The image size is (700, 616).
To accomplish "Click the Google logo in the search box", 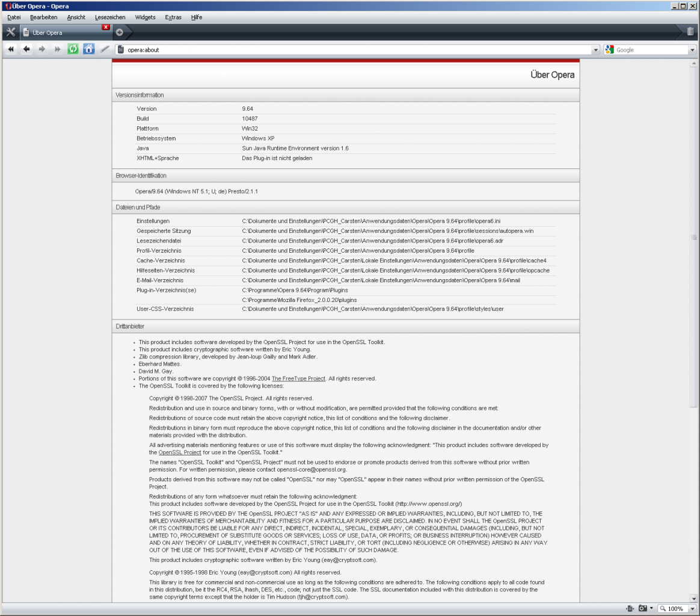I will (x=609, y=49).
